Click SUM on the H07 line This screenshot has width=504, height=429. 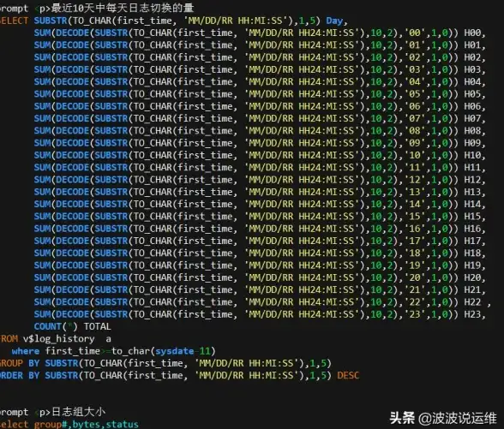click(x=43, y=118)
